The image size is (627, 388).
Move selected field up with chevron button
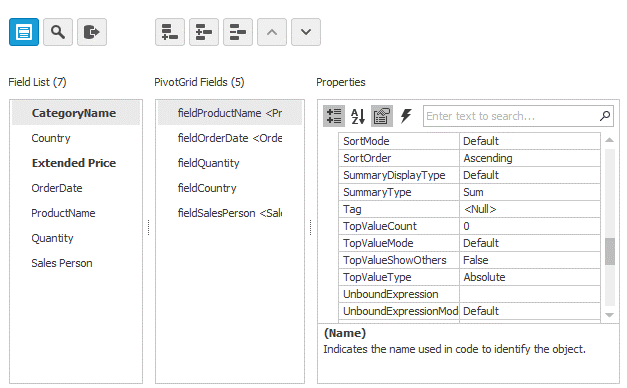tap(272, 32)
